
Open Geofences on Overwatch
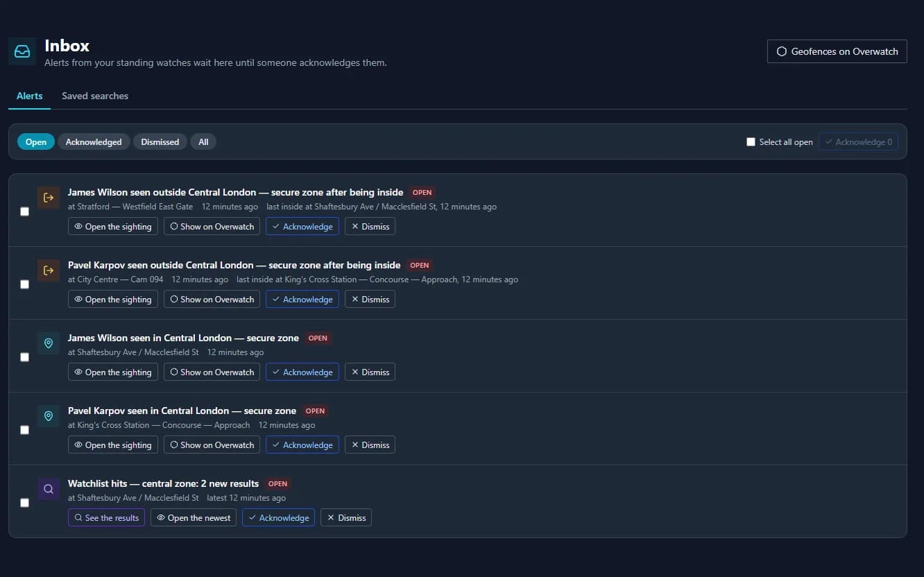point(837,51)
